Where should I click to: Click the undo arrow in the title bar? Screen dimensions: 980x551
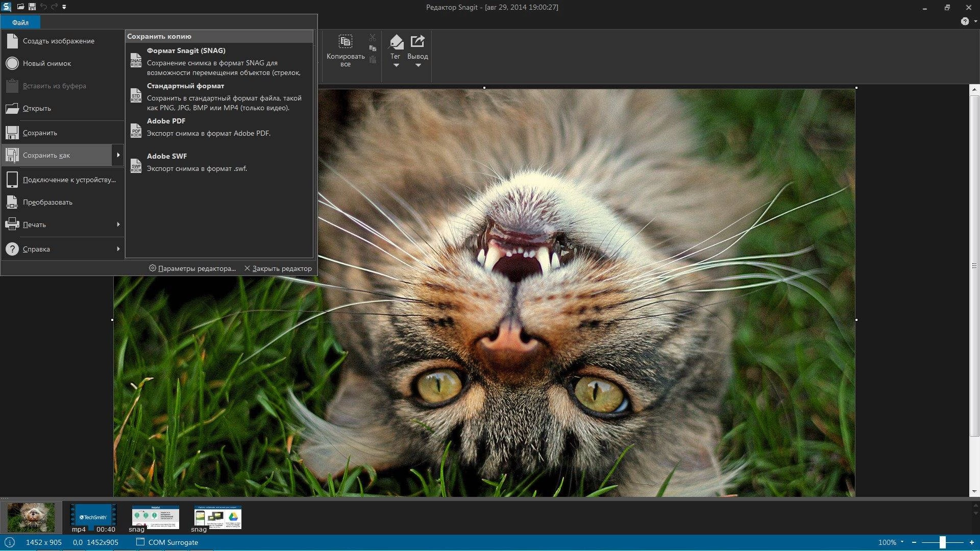click(43, 7)
